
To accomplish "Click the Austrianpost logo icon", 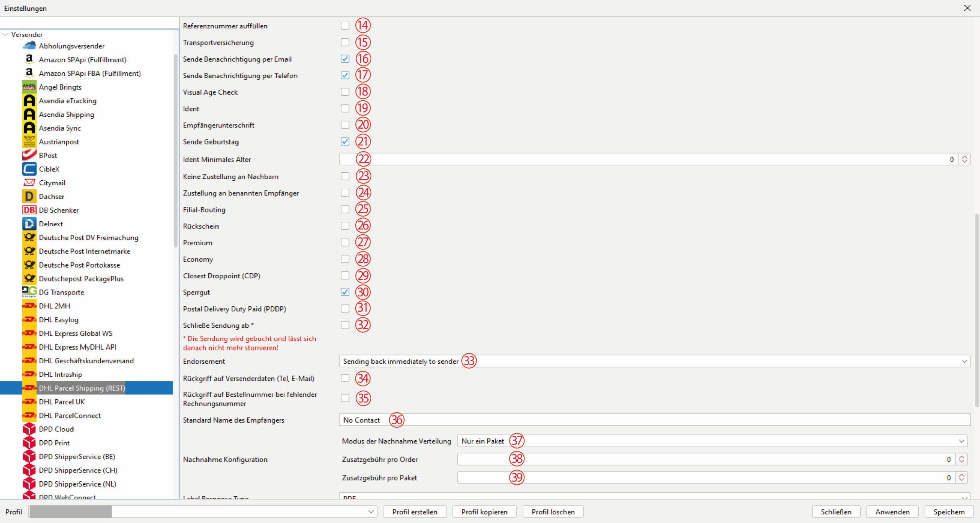I will coord(29,142).
